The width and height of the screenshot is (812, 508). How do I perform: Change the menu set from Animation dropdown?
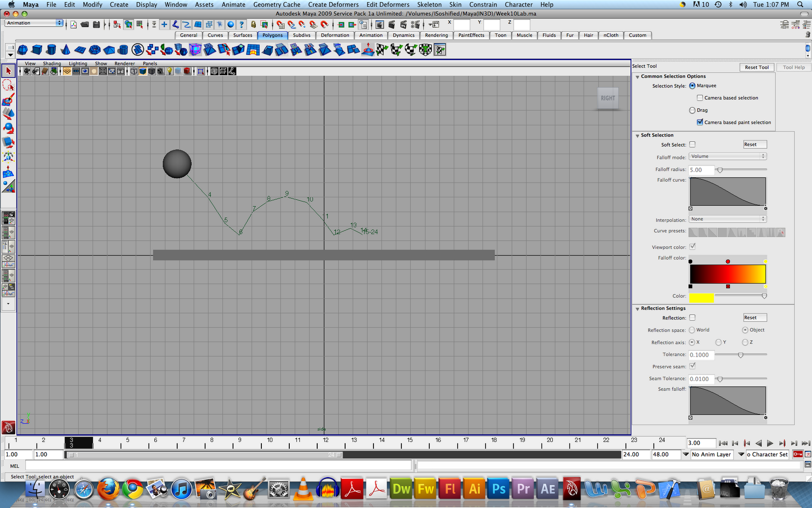(33, 23)
